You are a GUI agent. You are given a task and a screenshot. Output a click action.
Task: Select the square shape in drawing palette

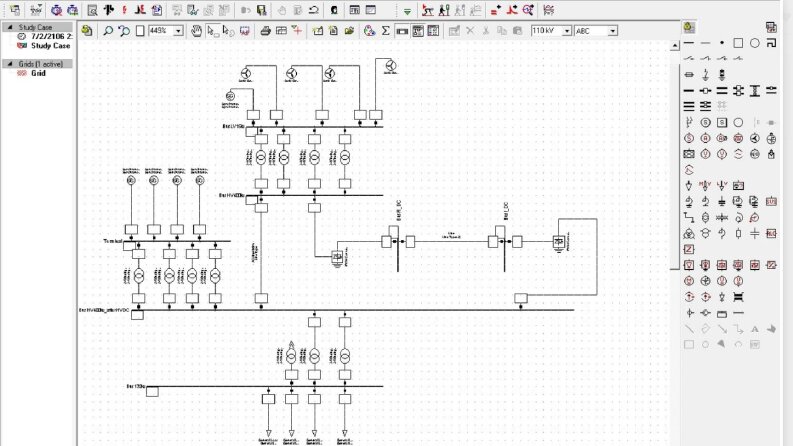point(738,43)
